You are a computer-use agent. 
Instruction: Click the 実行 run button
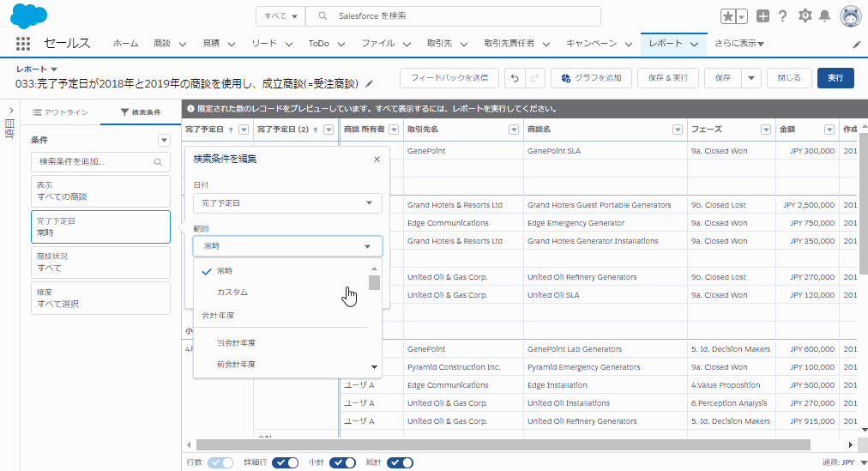835,78
